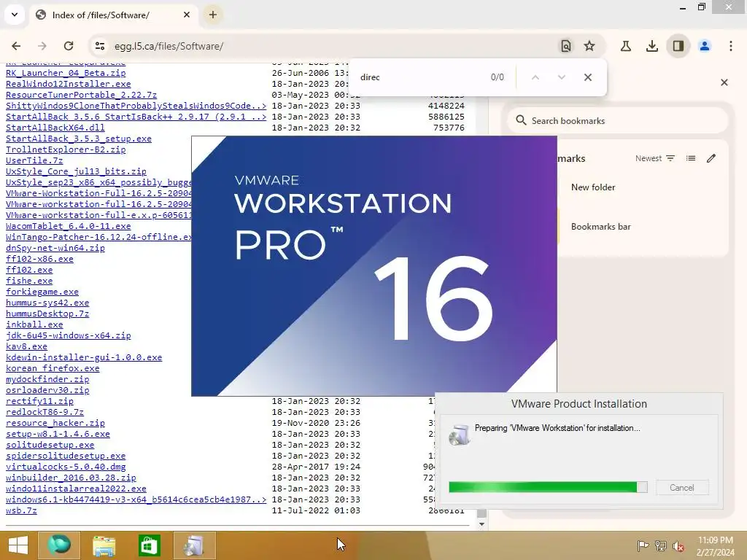Click the VMware installation progress bar

click(x=548, y=487)
